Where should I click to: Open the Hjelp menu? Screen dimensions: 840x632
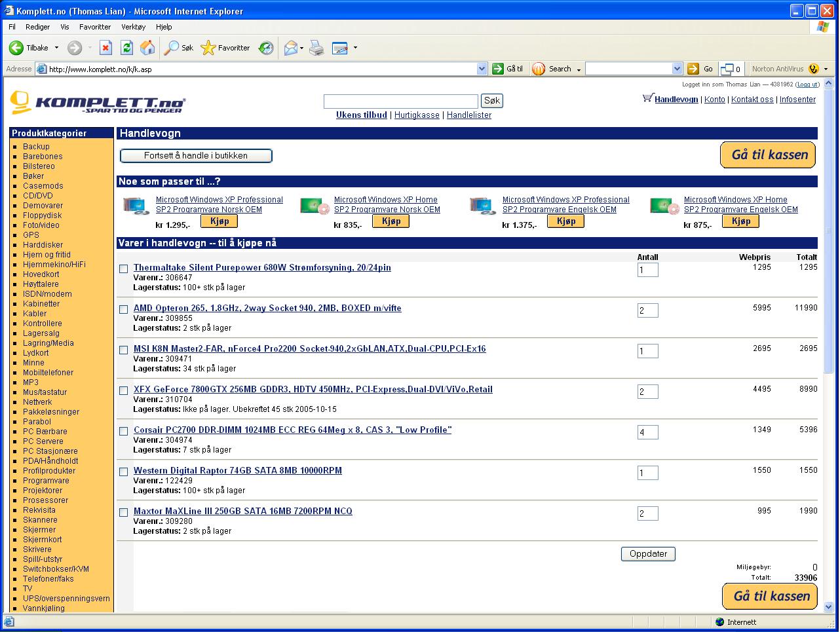click(x=164, y=27)
